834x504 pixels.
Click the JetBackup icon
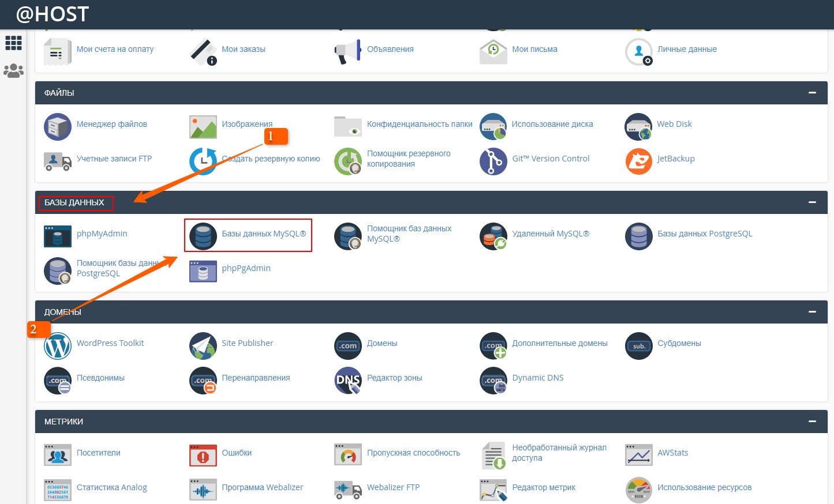(639, 161)
